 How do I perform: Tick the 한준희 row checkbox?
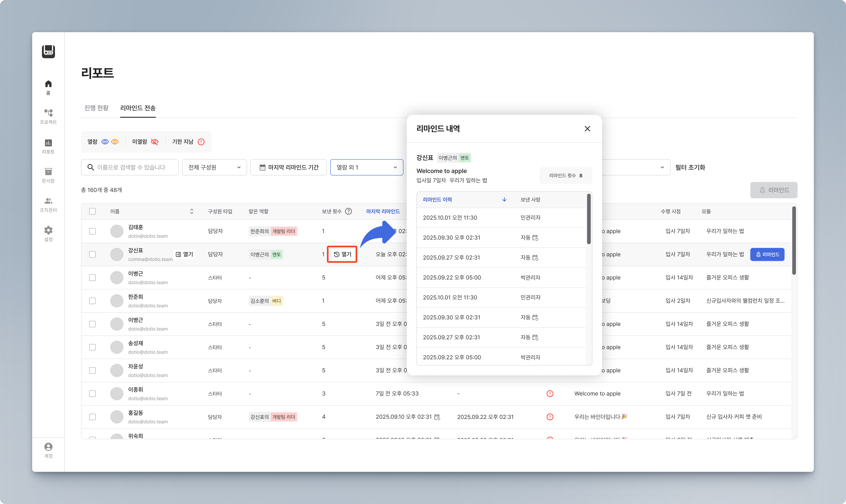pyautogui.click(x=92, y=301)
